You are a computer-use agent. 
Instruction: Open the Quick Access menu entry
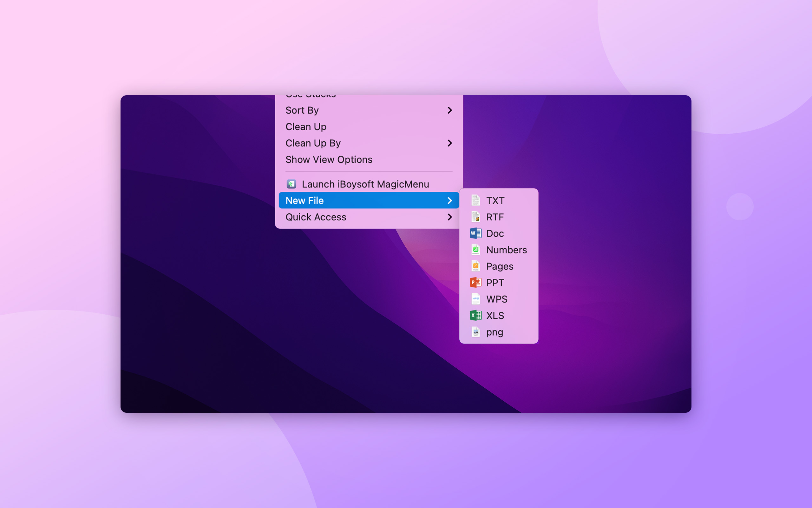[x=369, y=217]
